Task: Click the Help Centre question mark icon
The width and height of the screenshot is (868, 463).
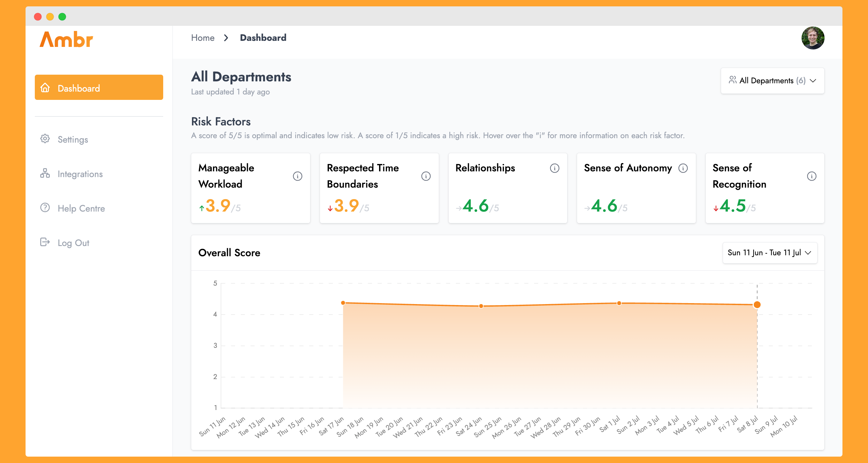Action: (x=45, y=208)
